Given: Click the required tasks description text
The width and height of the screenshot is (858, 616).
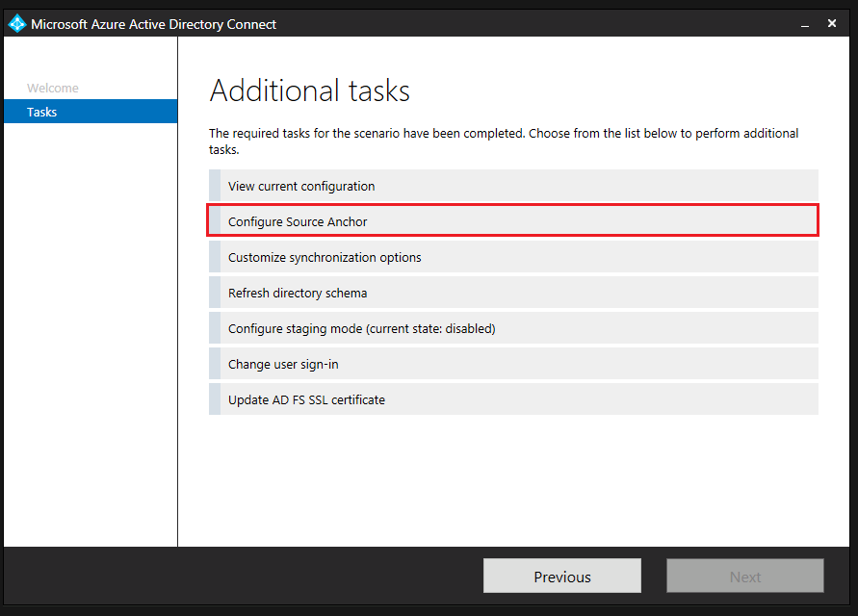Looking at the screenshot, I should tap(503, 141).
